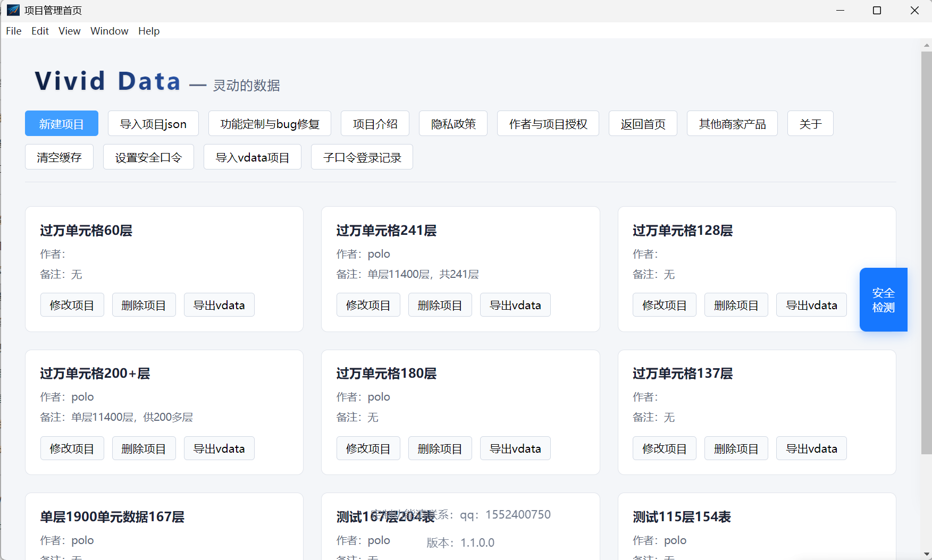Open the View menu

tap(70, 31)
